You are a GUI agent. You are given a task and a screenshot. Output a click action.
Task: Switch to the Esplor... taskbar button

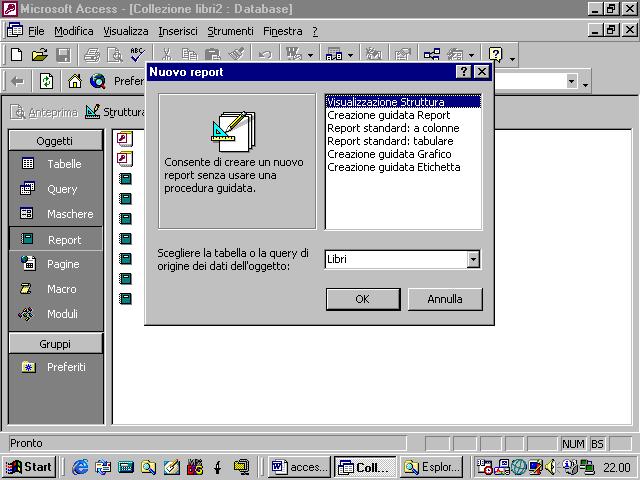(x=431, y=467)
